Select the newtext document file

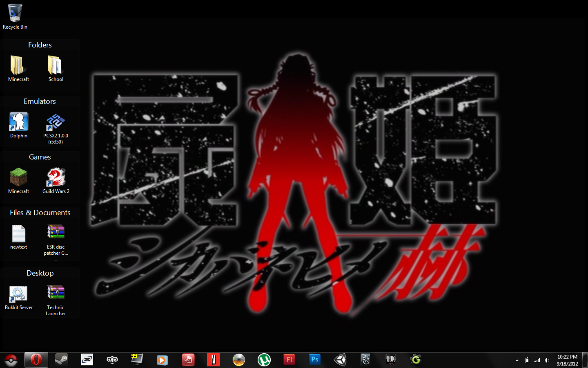[x=19, y=234]
